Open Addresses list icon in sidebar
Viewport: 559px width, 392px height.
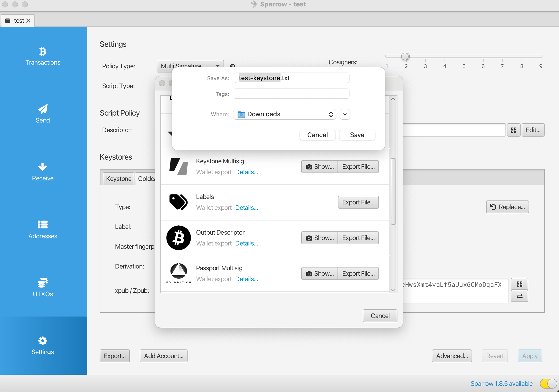click(43, 225)
